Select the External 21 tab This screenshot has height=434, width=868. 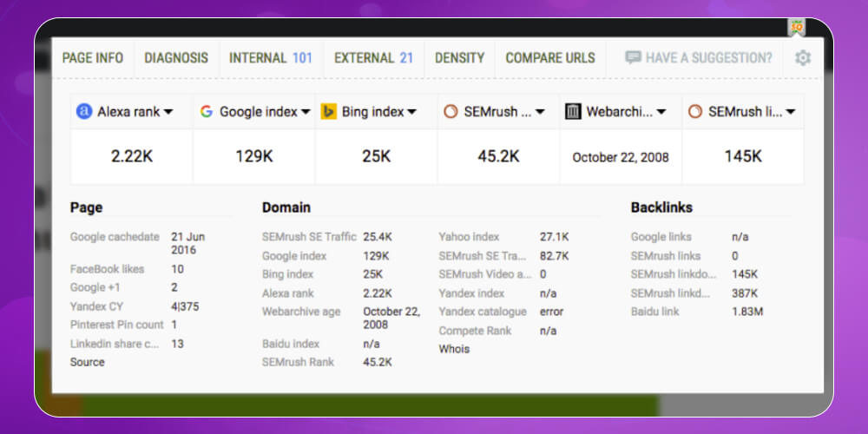point(373,58)
